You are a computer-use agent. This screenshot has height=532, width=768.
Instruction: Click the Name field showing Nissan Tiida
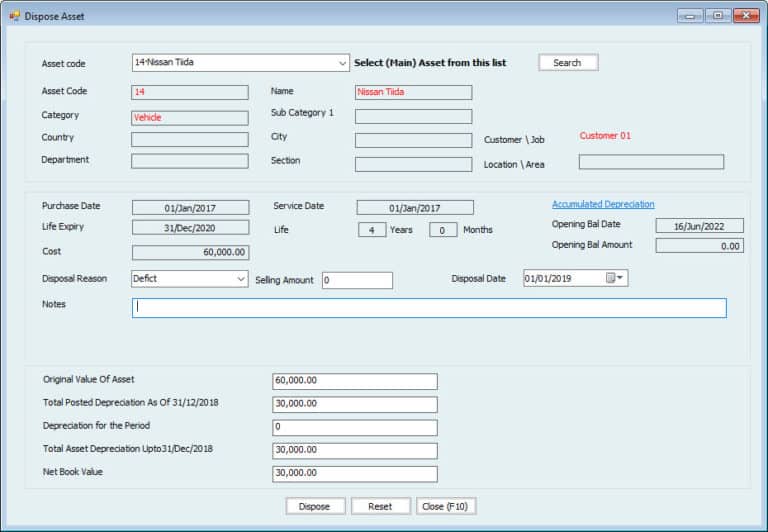click(x=413, y=92)
